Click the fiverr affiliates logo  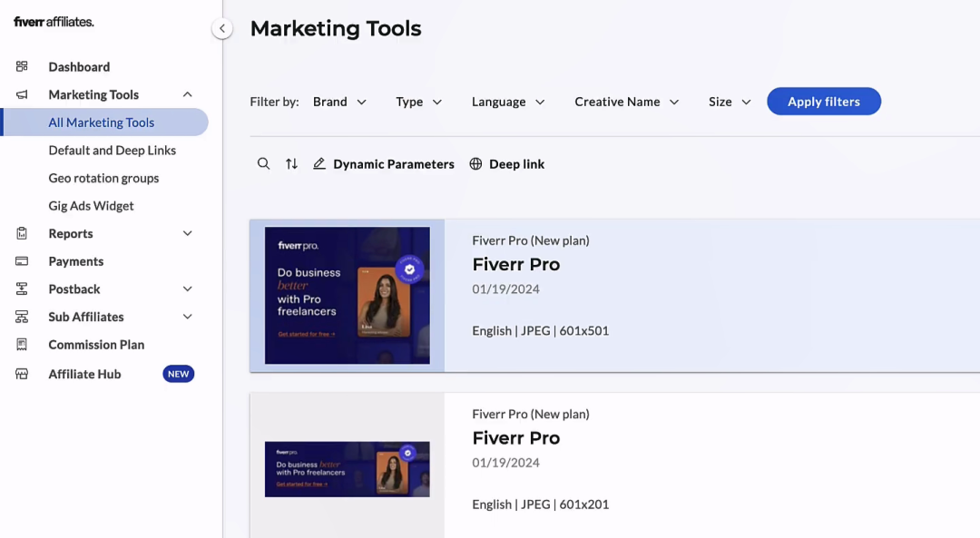click(54, 22)
